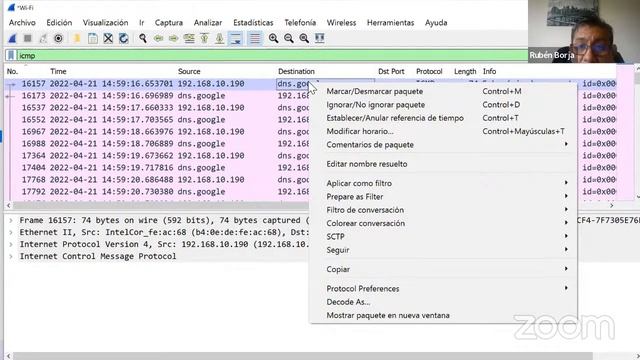
Task: Go back to previous packet
Action: 158,38
